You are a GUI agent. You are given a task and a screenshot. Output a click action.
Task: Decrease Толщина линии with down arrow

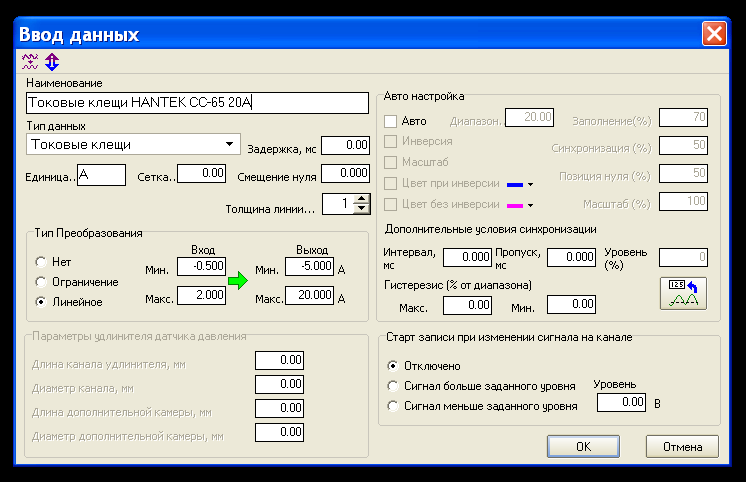tap(362, 208)
